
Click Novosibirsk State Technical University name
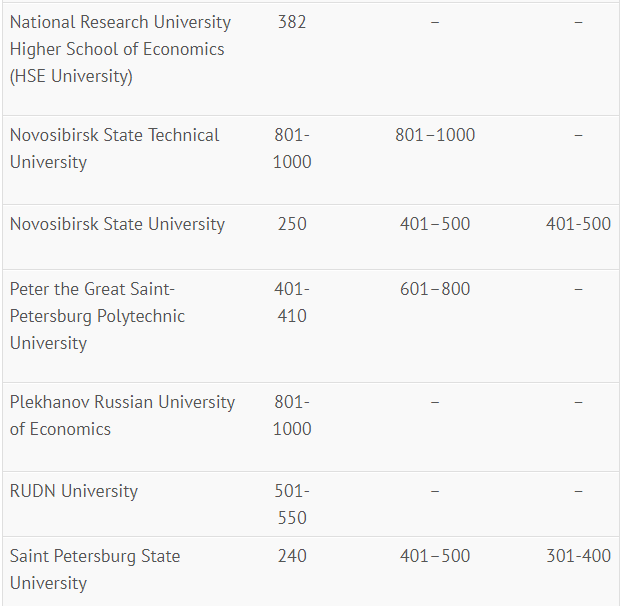tap(114, 149)
